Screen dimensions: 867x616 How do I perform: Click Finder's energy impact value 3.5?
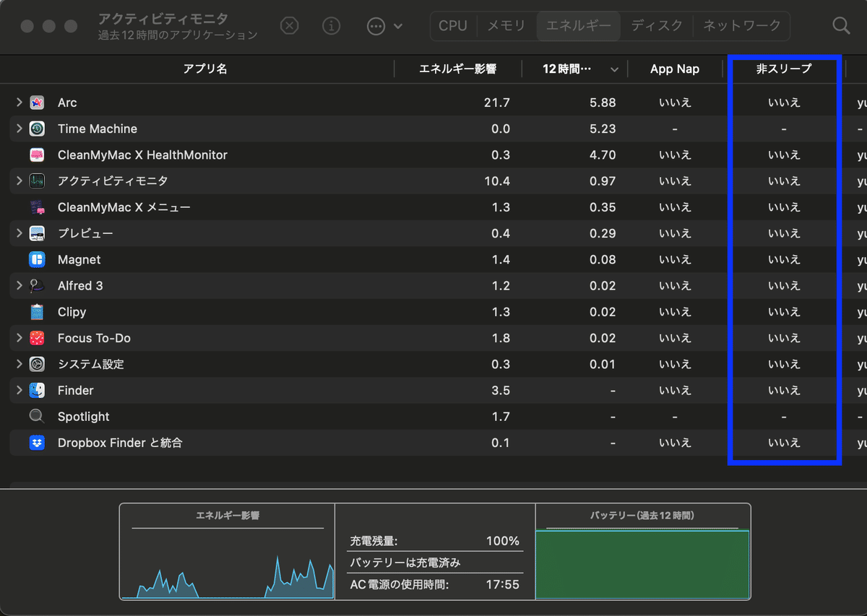point(501,390)
